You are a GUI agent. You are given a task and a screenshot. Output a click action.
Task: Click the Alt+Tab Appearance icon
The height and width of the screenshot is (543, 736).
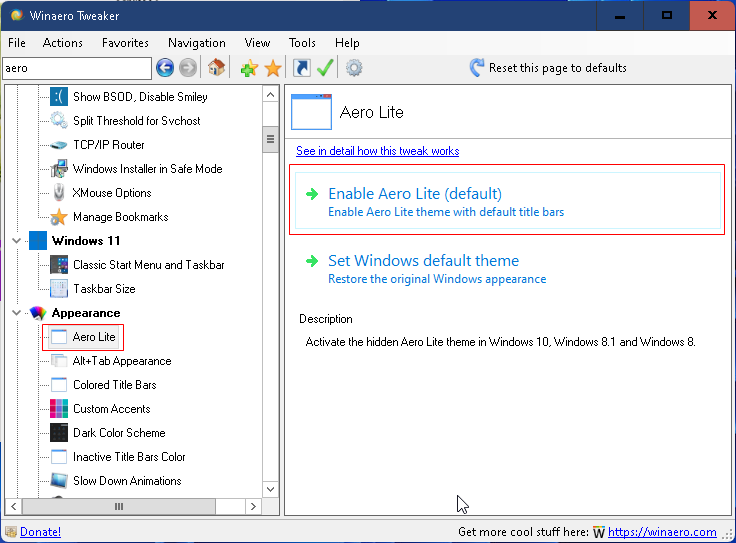59,361
